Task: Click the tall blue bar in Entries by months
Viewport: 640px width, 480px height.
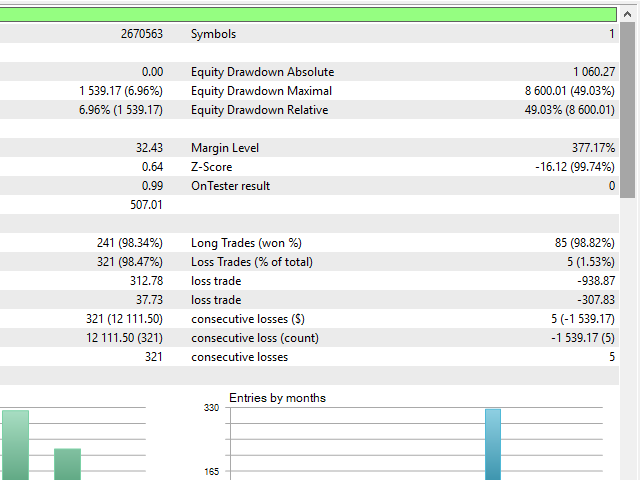Action: pyautogui.click(x=492, y=444)
